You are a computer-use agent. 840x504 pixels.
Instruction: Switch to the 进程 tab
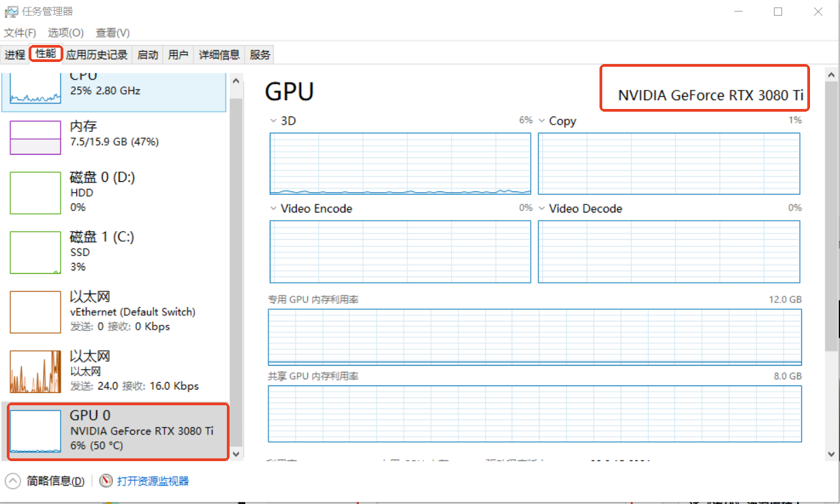[x=15, y=55]
